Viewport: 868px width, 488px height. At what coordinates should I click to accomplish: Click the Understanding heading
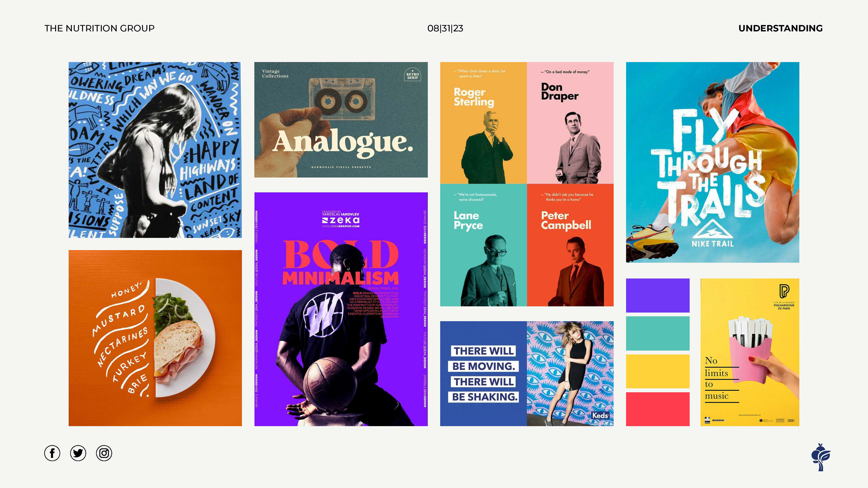point(780,28)
